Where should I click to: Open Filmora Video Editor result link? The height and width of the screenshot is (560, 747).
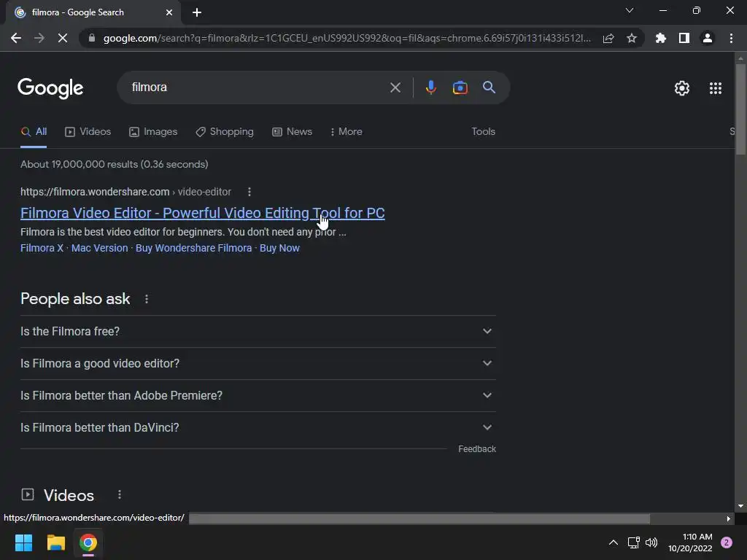tap(203, 213)
